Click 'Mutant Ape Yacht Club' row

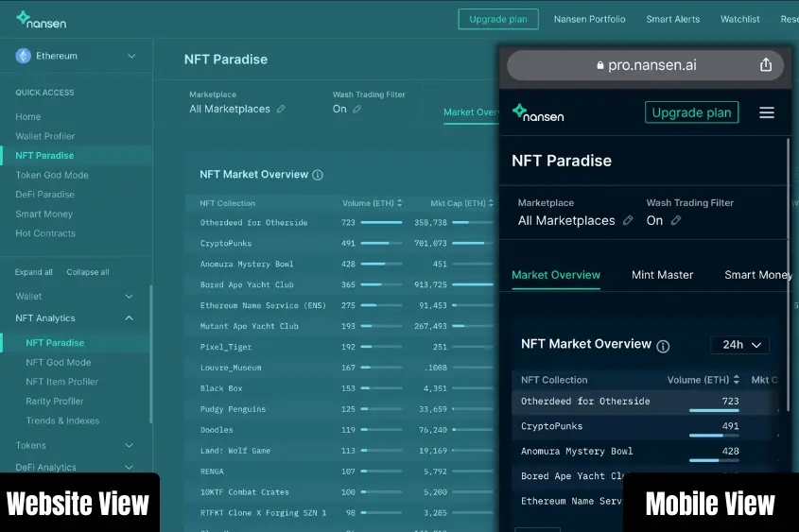pos(339,326)
